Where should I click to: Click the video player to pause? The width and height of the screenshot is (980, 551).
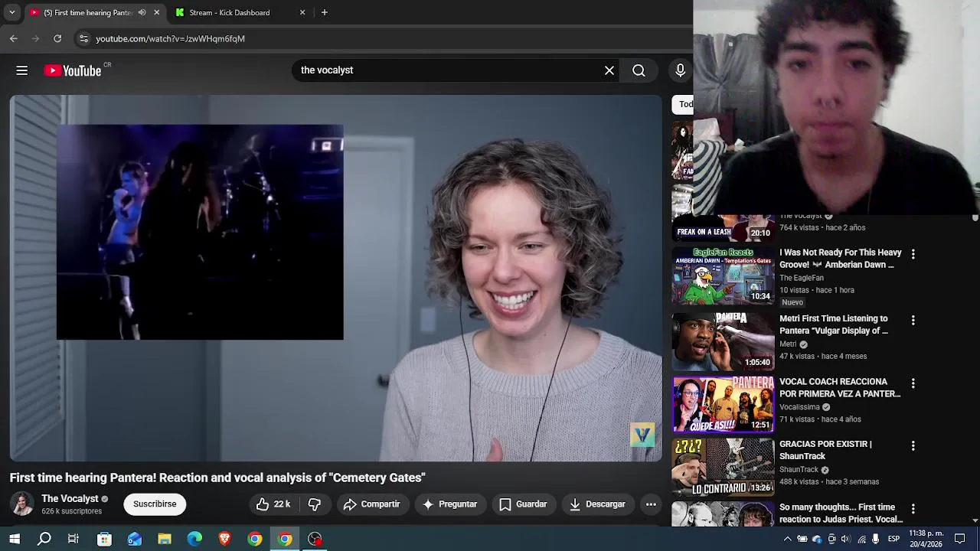[335, 278]
